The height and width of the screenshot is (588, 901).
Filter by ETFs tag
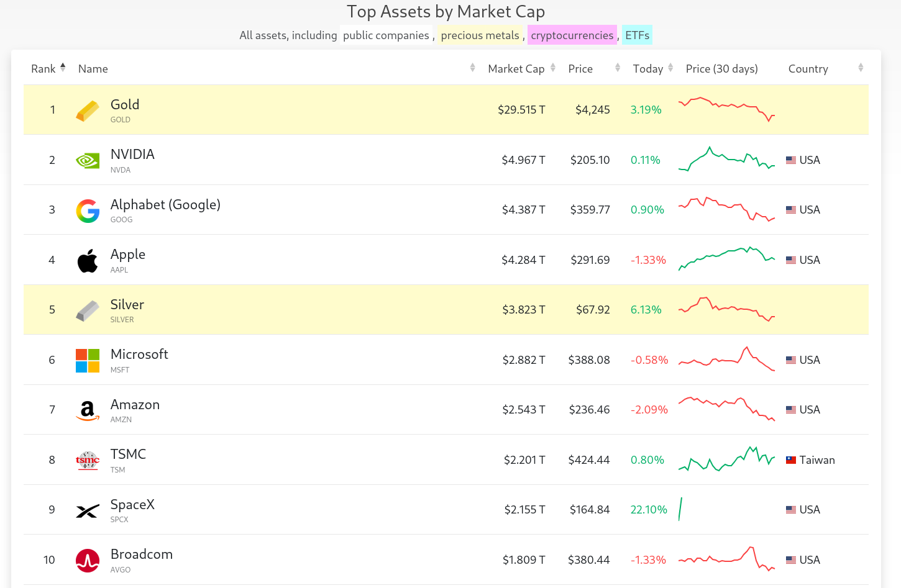coord(637,35)
